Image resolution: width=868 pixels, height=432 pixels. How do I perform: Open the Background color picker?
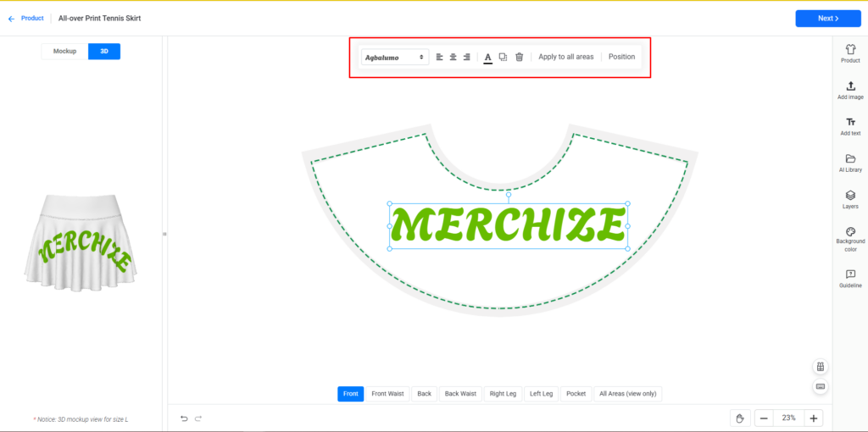[x=850, y=240]
